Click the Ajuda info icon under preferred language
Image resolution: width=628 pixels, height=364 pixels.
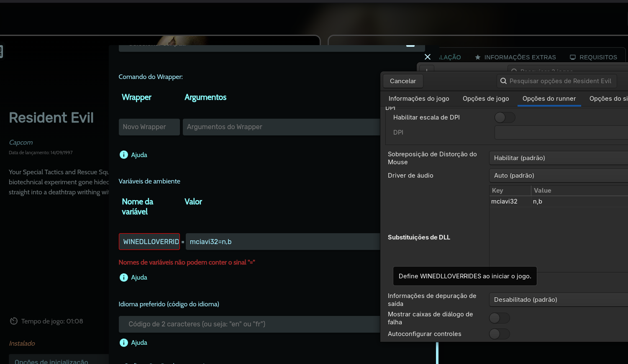(124, 343)
